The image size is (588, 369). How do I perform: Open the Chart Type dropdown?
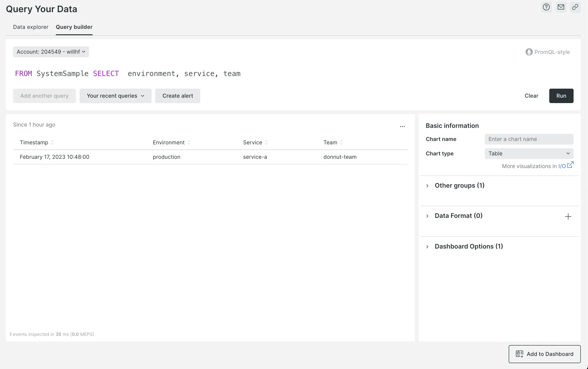coord(529,153)
